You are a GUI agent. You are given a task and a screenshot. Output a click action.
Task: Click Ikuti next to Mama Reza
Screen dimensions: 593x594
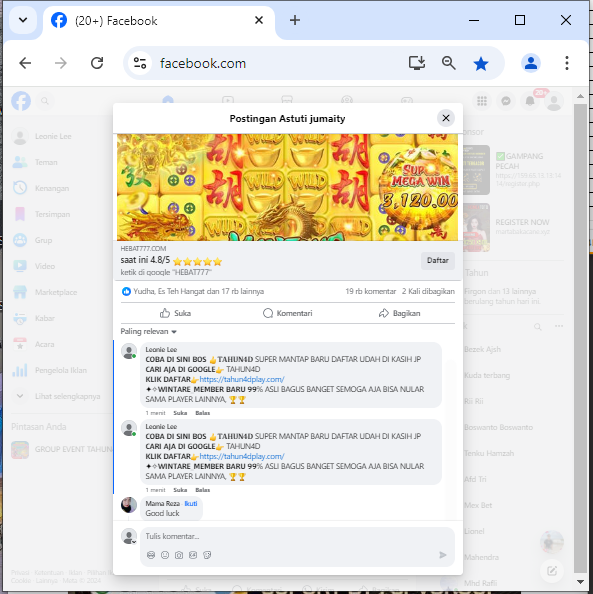[191, 503]
